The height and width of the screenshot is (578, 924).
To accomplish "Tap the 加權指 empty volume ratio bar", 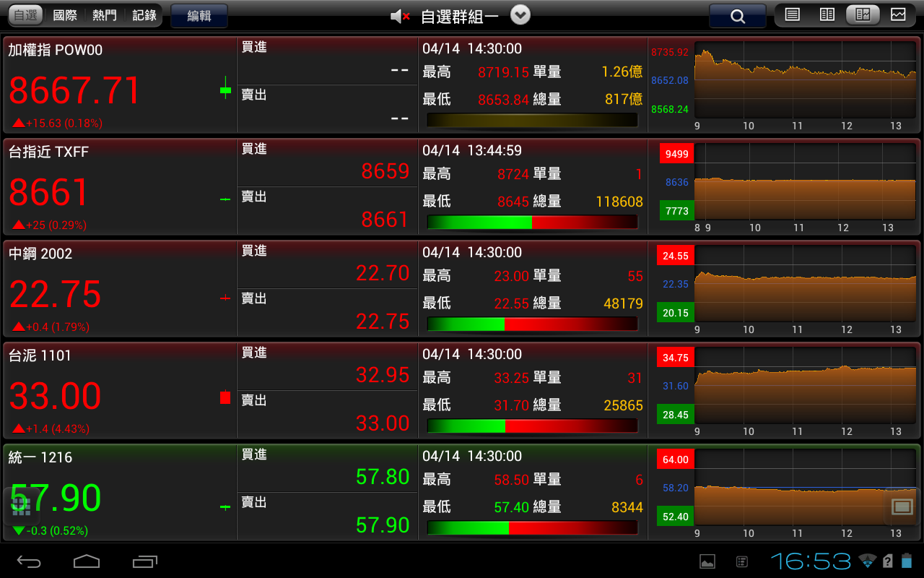I will point(532,120).
